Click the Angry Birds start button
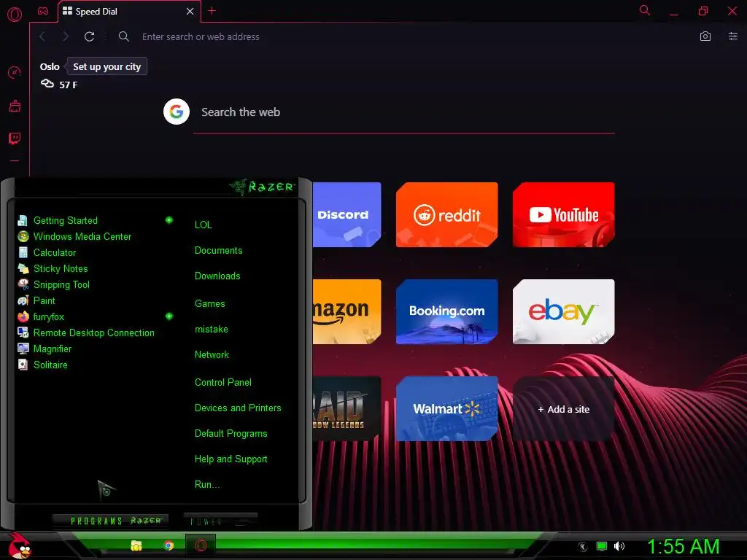Viewport: 747px width, 560px height. pos(20,545)
